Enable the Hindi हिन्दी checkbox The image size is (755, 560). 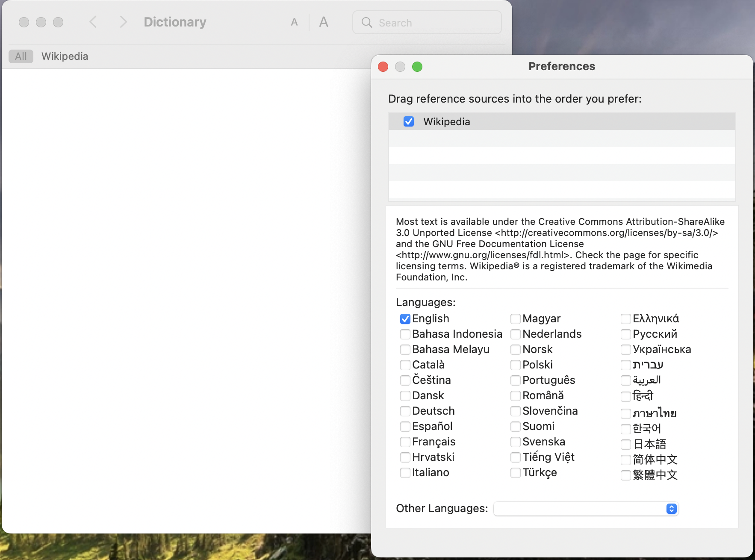pyautogui.click(x=626, y=397)
